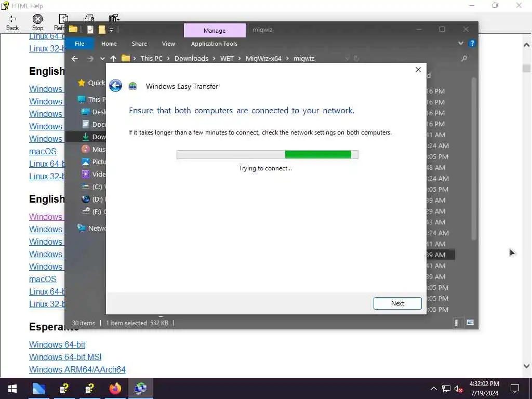The width and height of the screenshot is (532, 399).
Task: Open Desktop in navigation pane
Action: click(x=94, y=112)
